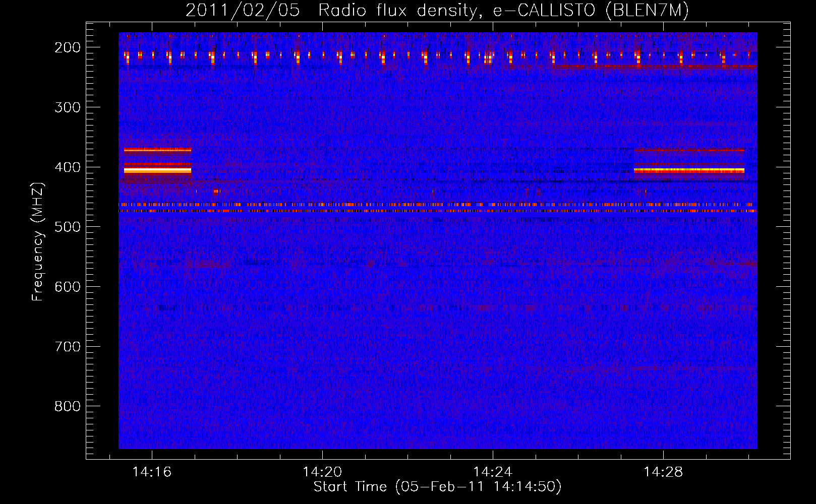The width and height of the screenshot is (816, 504).
Task: Click the "Frequency (MHZ)" axis label
Action: click(38, 241)
